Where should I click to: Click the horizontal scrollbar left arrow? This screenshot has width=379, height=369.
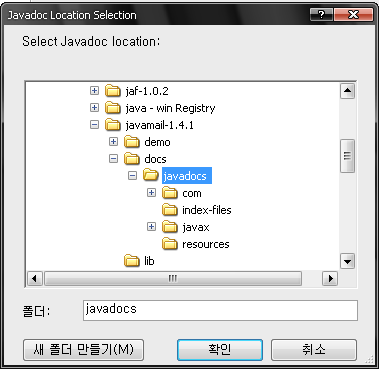35,278
